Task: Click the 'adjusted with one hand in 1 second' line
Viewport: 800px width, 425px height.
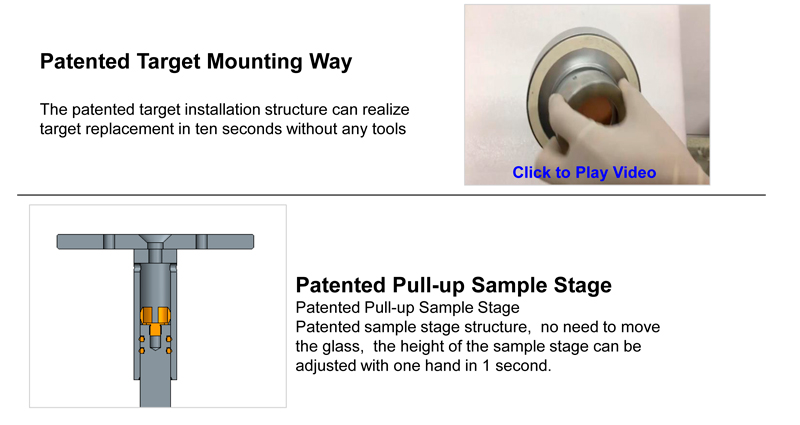Action: [x=423, y=366]
